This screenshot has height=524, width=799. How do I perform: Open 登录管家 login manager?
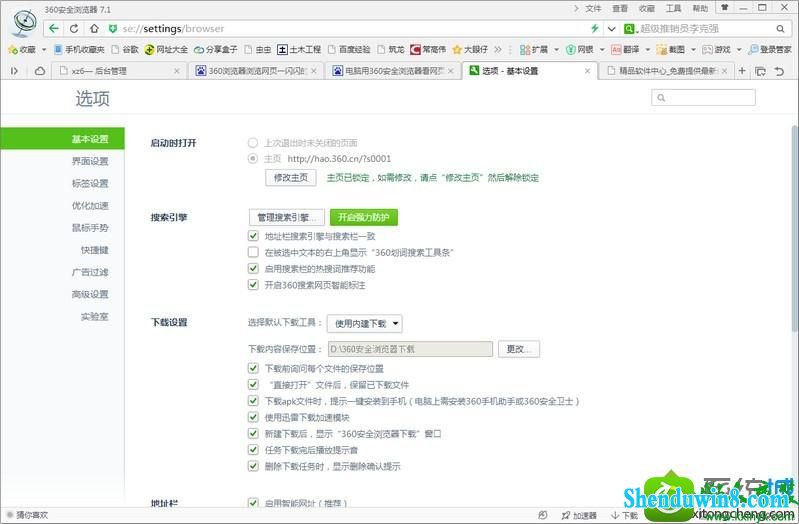click(769, 49)
